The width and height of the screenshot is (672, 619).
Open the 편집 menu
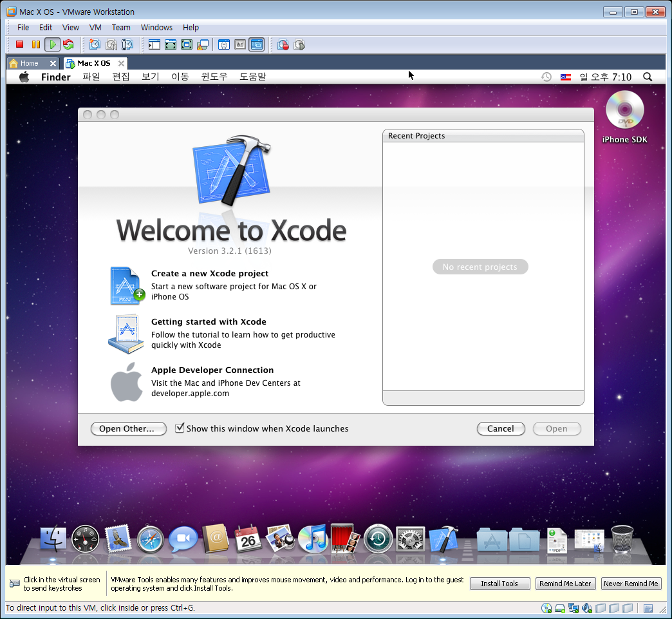click(121, 77)
